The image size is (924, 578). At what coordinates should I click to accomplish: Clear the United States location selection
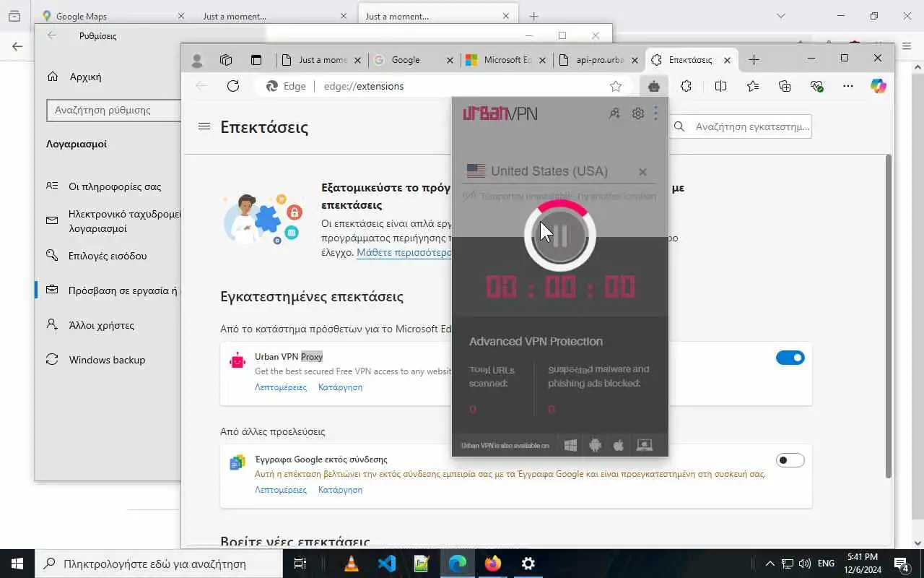click(642, 172)
